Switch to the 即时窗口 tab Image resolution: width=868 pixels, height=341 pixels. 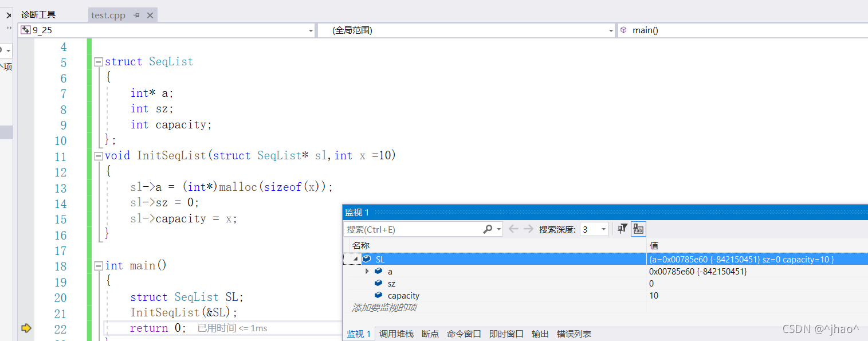pyautogui.click(x=506, y=334)
